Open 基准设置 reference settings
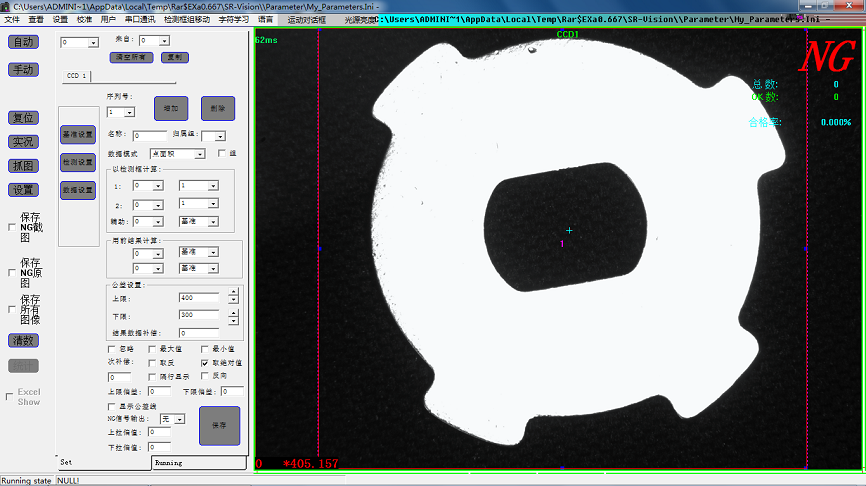866x486 pixels. [x=77, y=134]
